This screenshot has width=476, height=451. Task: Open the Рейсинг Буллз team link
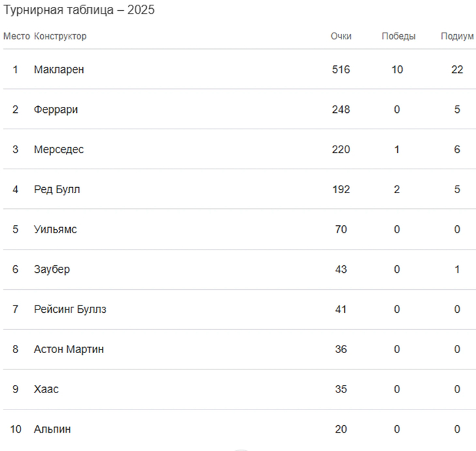click(x=70, y=310)
